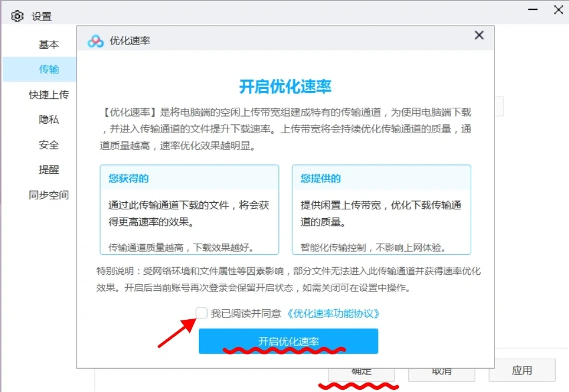Minimize the 设置 window
The width and height of the screenshot is (569, 392).
pos(532,10)
